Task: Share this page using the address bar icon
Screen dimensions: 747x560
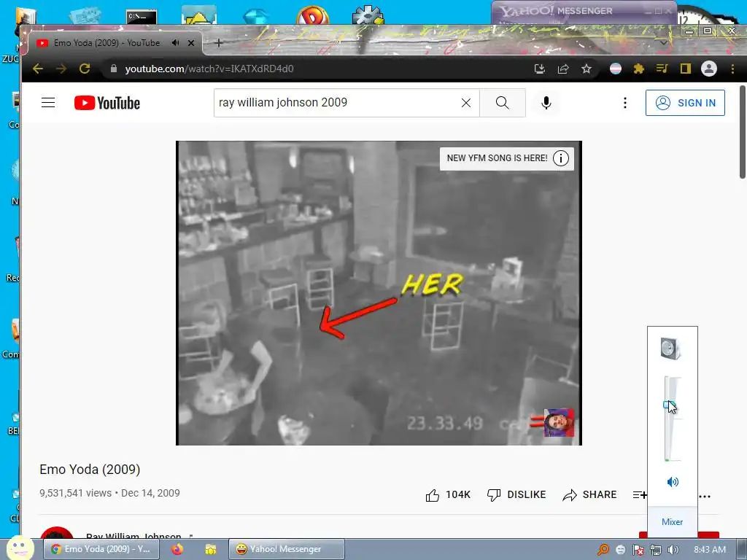Action: pos(563,69)
